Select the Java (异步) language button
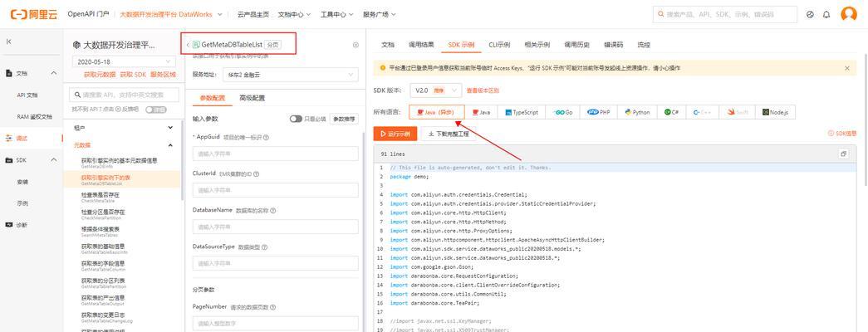 click(x=436, y=112)
